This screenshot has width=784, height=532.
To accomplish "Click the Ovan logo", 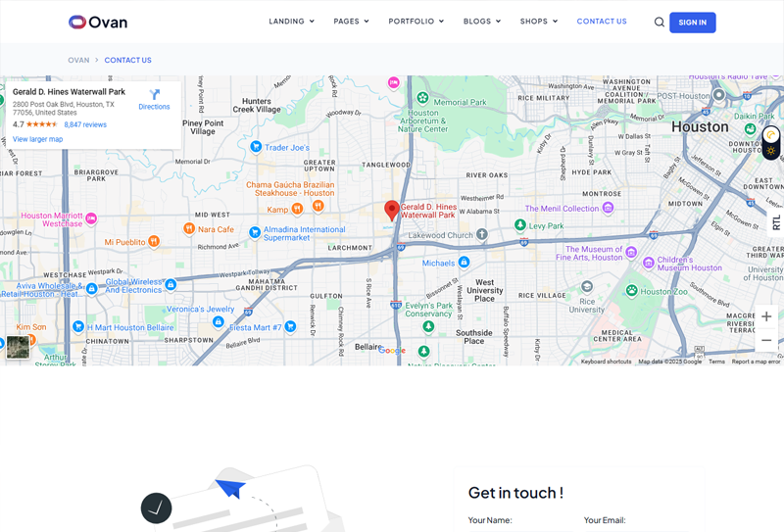I will (x=98, y=22).
